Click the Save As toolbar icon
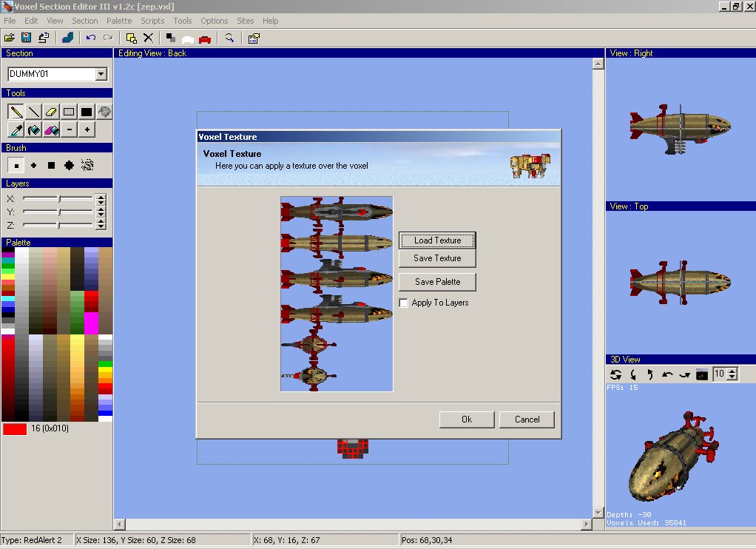 (44, 38)
